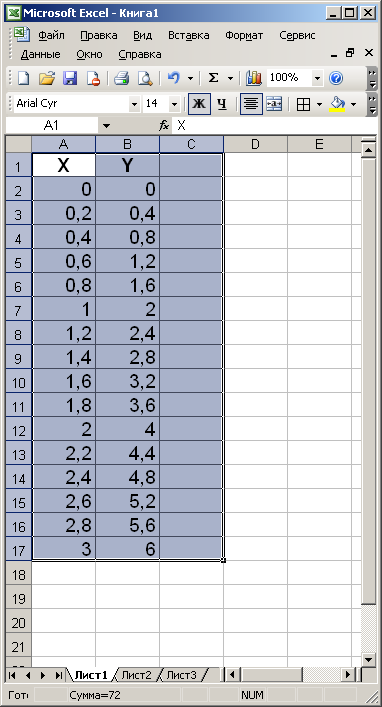Expand the Formatting toolbar options chevron
Screen dimensions: 382x707
click(372, 104)
